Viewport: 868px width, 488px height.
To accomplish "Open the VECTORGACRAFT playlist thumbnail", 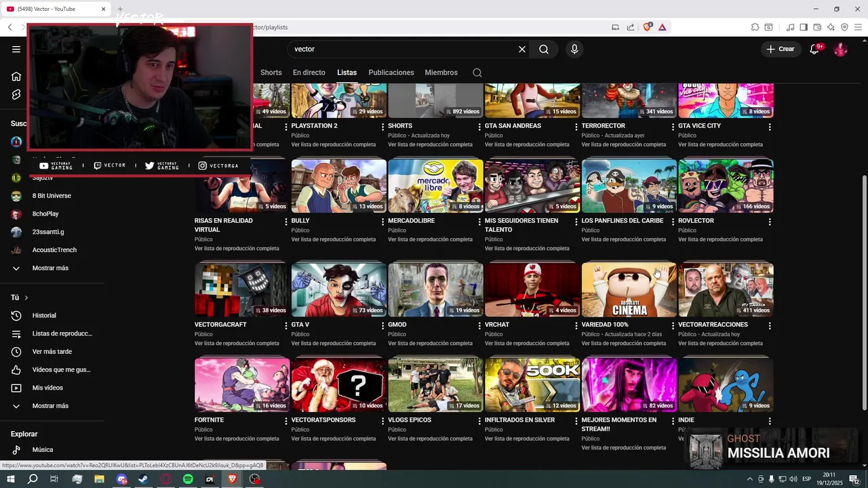I will 242,290.
